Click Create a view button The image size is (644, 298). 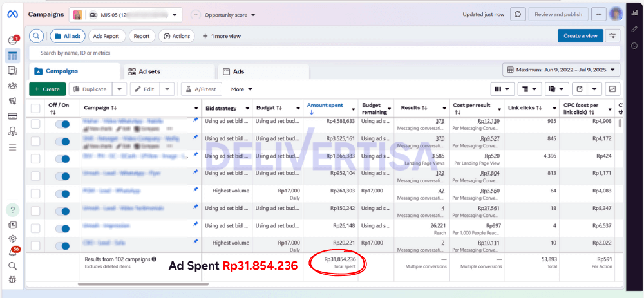click(580, 35)
